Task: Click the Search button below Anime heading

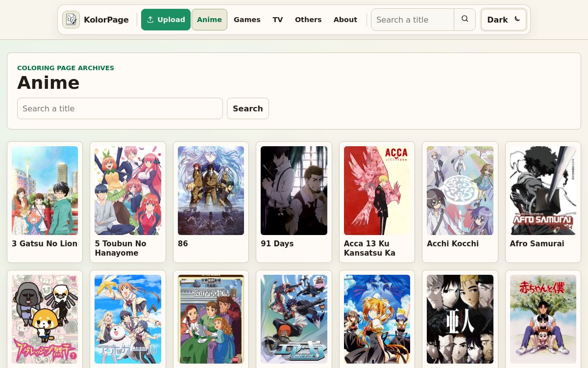Action: [248, 108]
